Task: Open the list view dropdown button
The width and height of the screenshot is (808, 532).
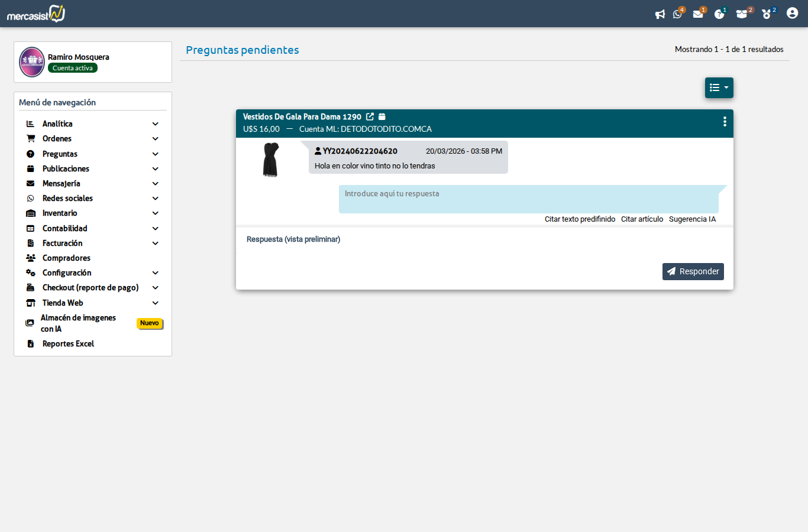Action: coord(719,88)
